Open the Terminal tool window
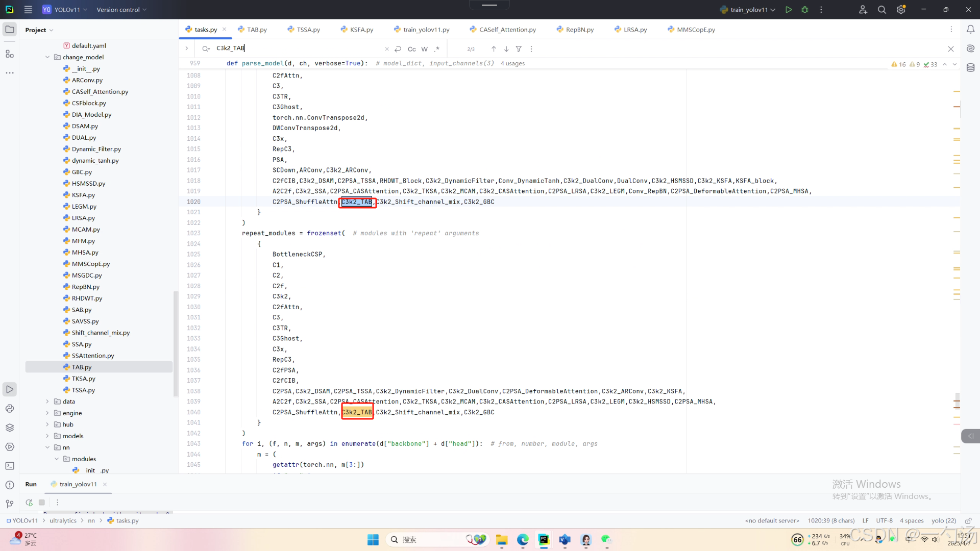Screen dimensions: 980x551 click(x=10, y=466)
